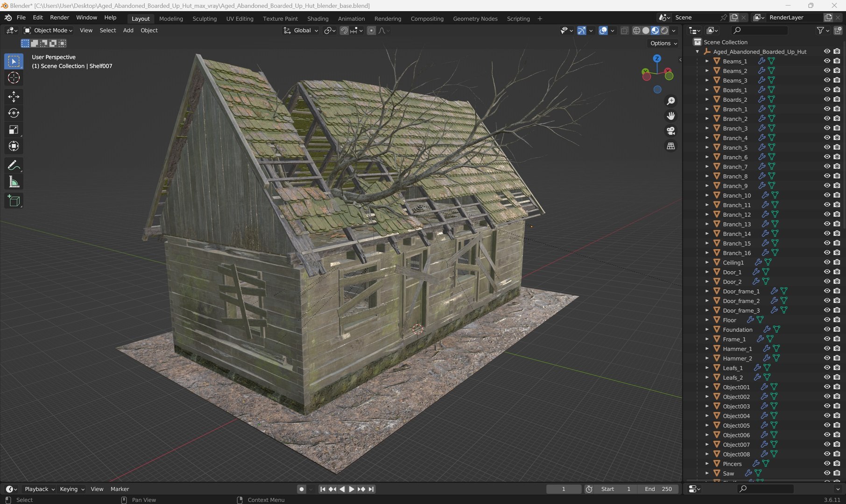Open the outliner filter funnel
The width and height of the screenshot is (846, 504).
(820, 30)
